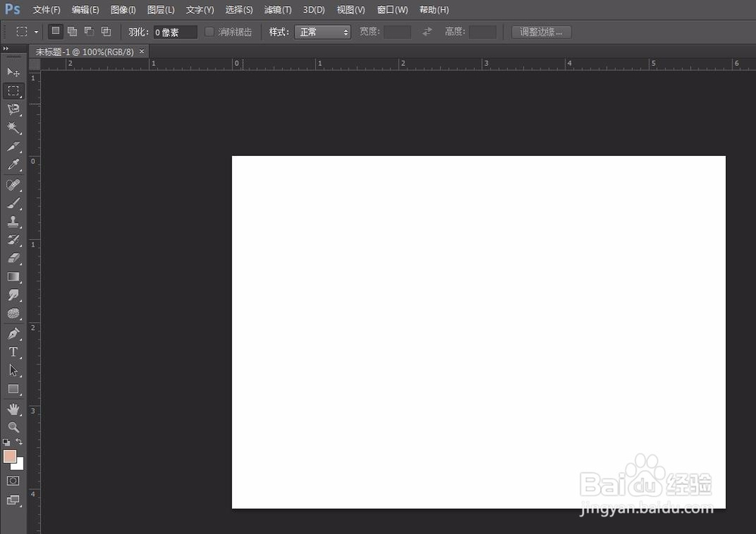Open the 3D menu
The image size is (756, 534).
314,10
